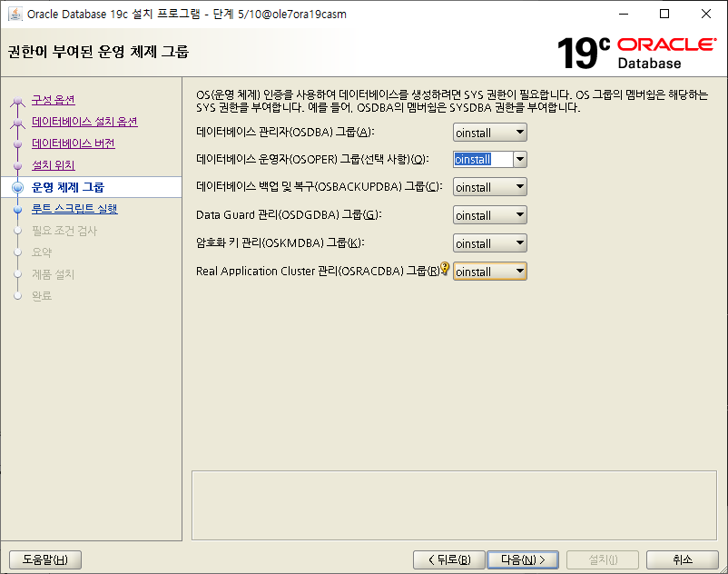The height and width of the screenshot is (574, 728).
Task: Close the Oracle installer window
Action: pos(705,14)
